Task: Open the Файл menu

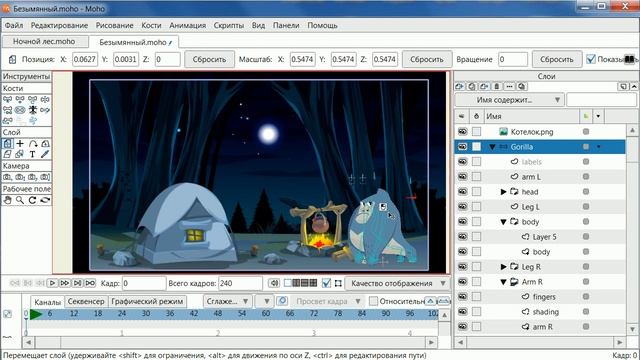Action: click(x=14, y=25)
